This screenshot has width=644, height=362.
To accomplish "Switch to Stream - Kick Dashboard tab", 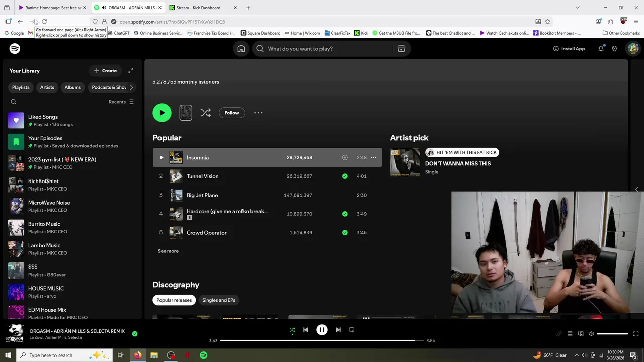I will pos(203,8).
